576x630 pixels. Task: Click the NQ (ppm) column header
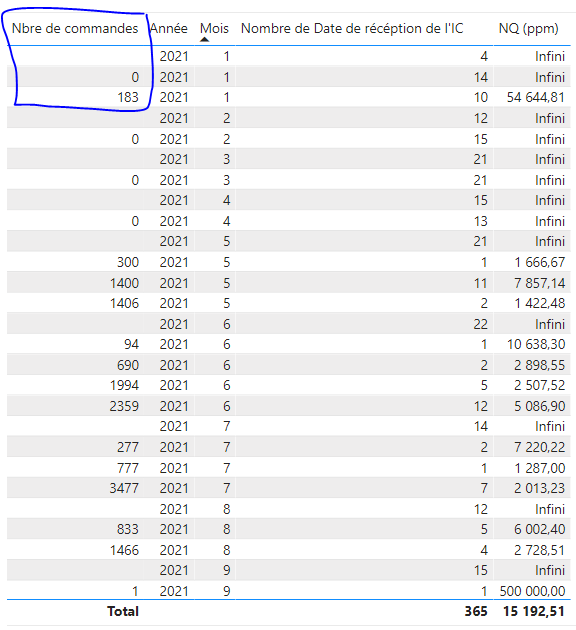pyautogui.click(x=528, y=29)
